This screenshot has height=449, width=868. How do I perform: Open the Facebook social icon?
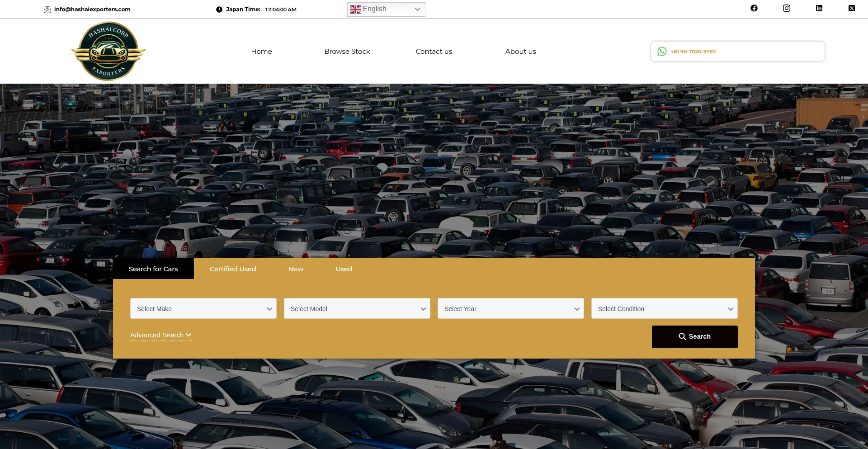[754, 8]
